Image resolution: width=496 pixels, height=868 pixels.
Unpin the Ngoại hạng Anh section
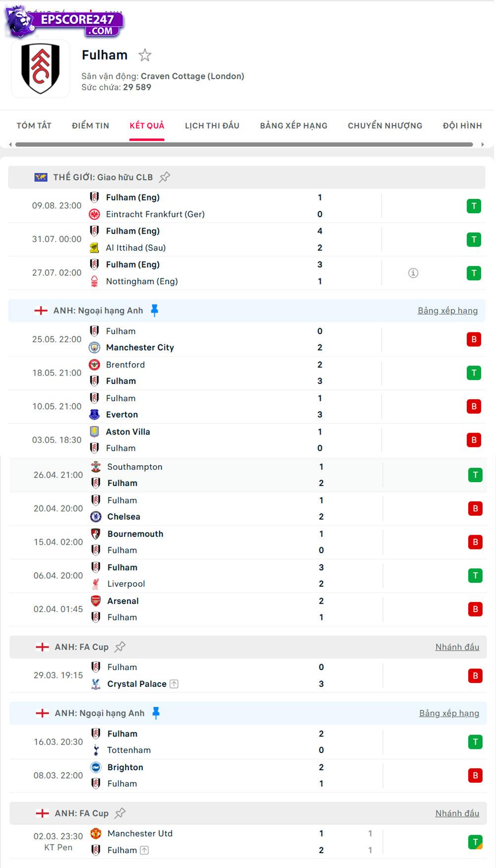click(x=156, y=310)
